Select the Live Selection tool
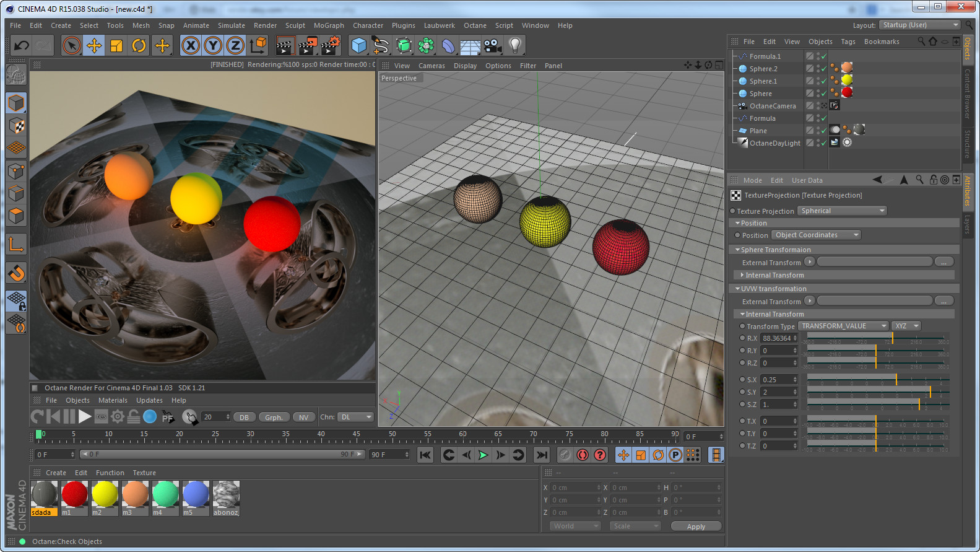 tap(72, 45)
